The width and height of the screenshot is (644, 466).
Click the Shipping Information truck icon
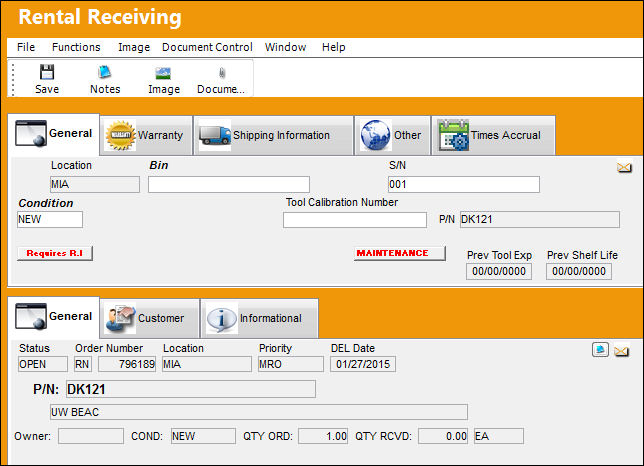[x=215, y=135]
